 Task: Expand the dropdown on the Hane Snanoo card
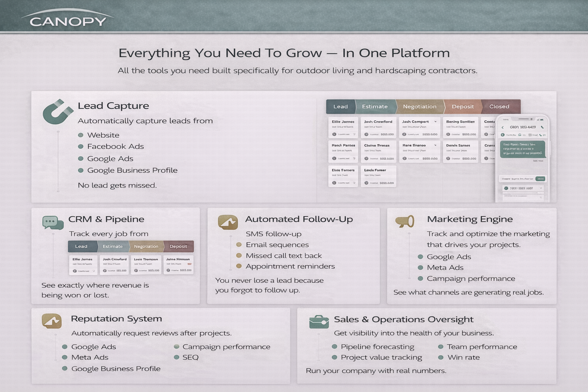click(x=435, y=145)
